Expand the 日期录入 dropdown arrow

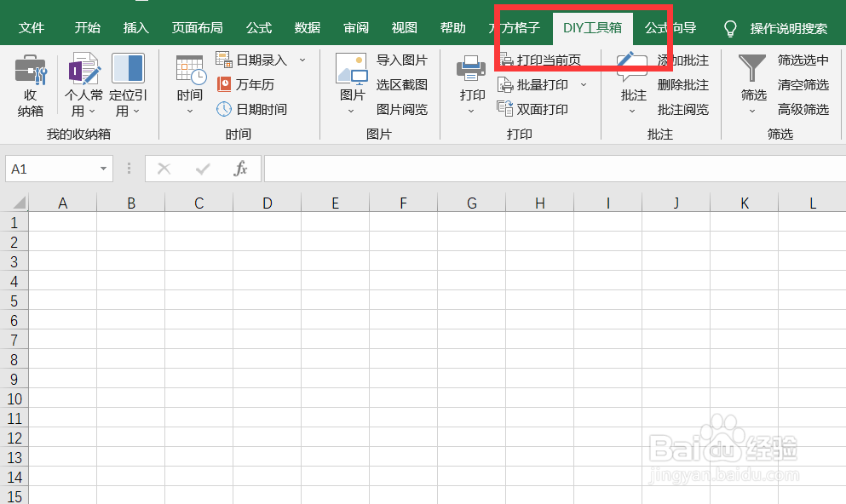coord(302,60)
